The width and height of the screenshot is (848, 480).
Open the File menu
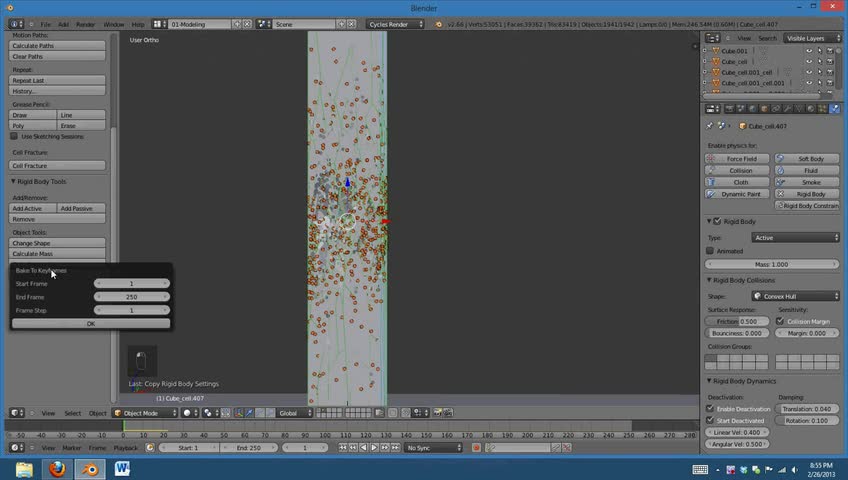click(45, 24)
